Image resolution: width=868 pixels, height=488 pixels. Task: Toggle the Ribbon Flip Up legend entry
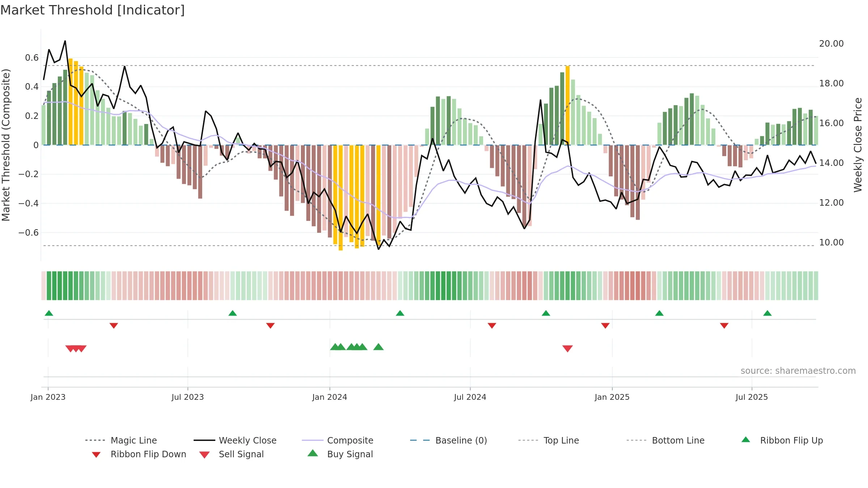click(x=782, y=440)
